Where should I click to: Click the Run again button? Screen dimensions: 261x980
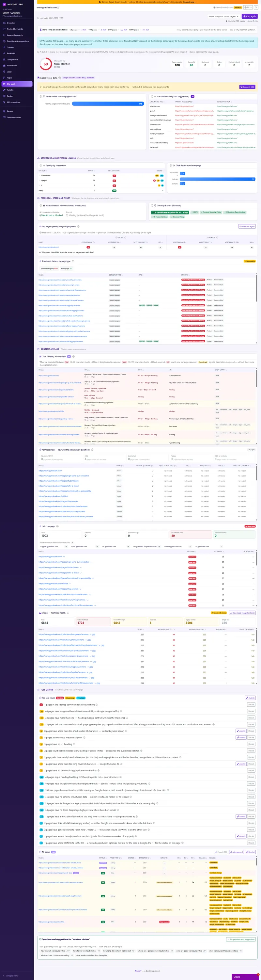(x=249, y=16)
